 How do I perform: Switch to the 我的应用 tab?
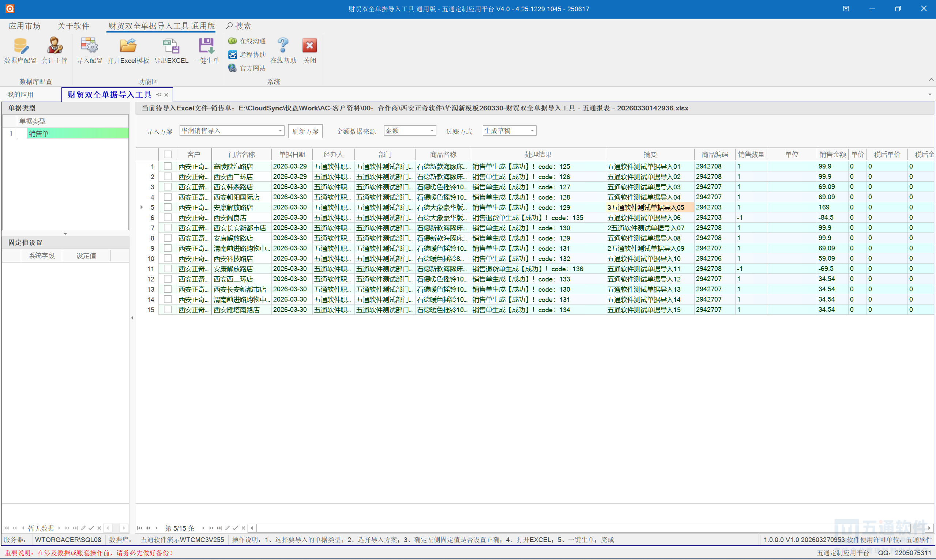click(20, 95)
